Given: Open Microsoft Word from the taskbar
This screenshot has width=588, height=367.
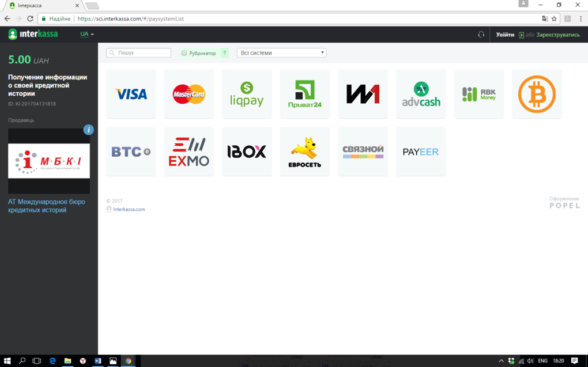Looking at the screenshot, I should (97, 361).
